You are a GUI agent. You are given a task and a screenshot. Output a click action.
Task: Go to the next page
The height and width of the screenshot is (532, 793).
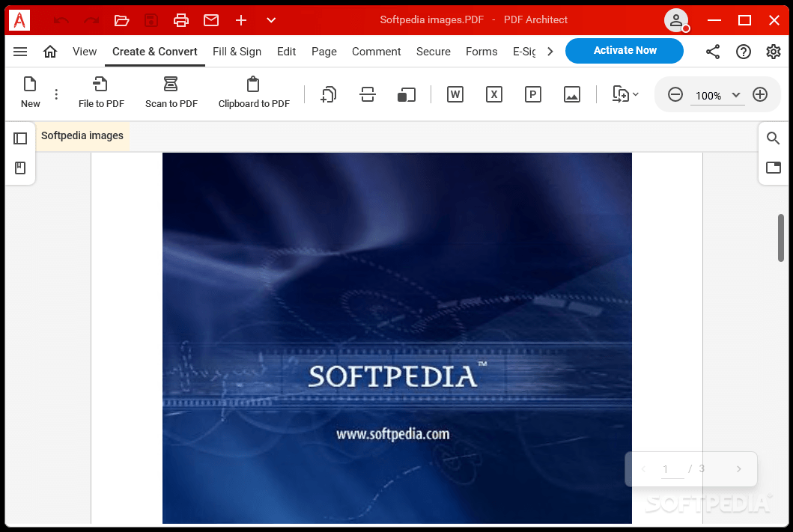[739, 469]
